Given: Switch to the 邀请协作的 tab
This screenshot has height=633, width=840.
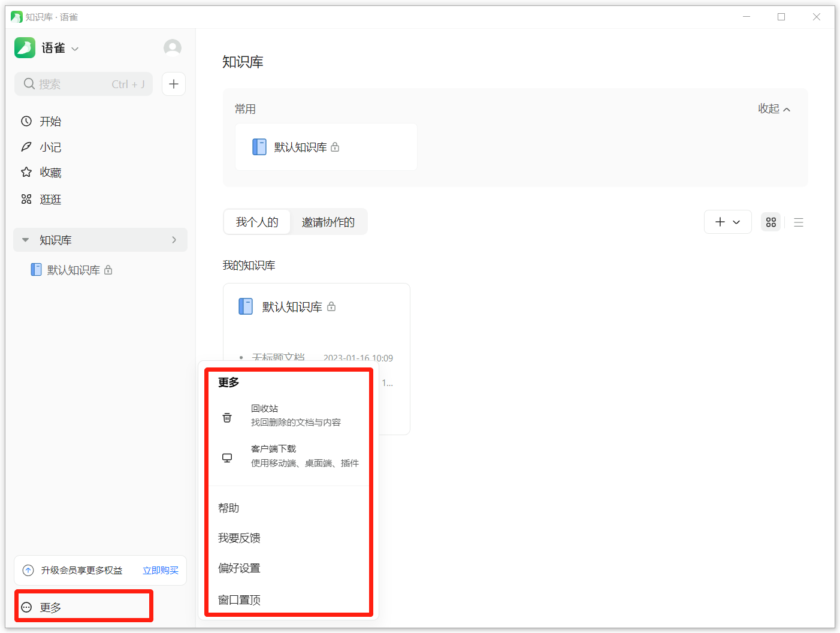Looking at the screenshot, I should point(328,222).
